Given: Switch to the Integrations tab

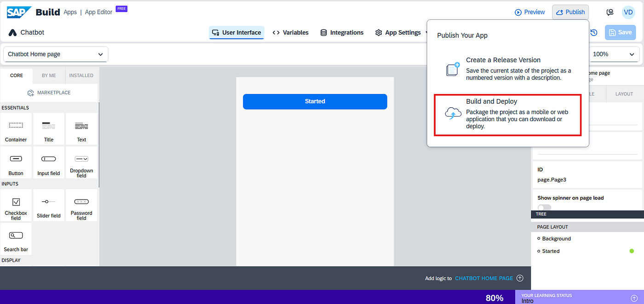Looking at the screenshot, I should pyautogui.click(x=342, y=32).
